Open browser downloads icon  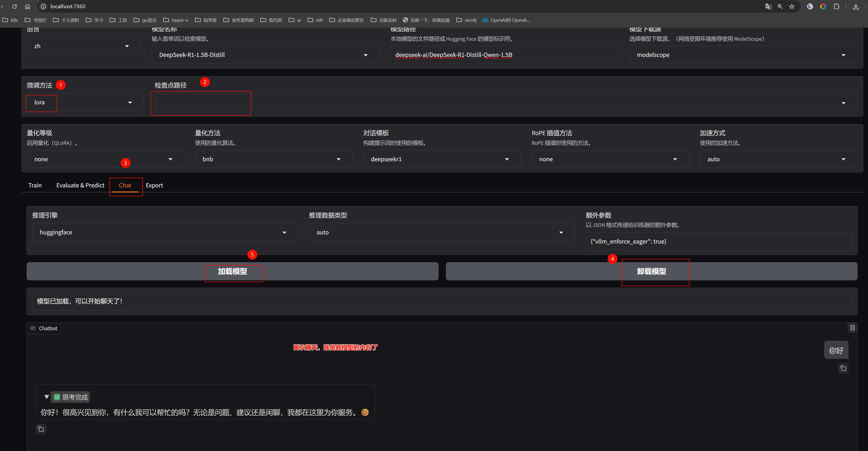(x=855, y=6)
